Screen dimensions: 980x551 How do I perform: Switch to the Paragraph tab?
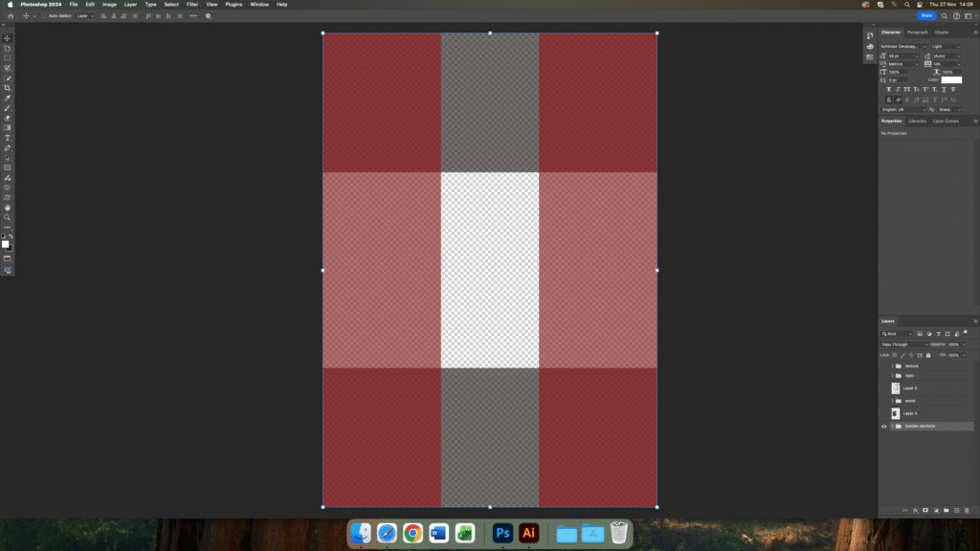coord(918,33)
